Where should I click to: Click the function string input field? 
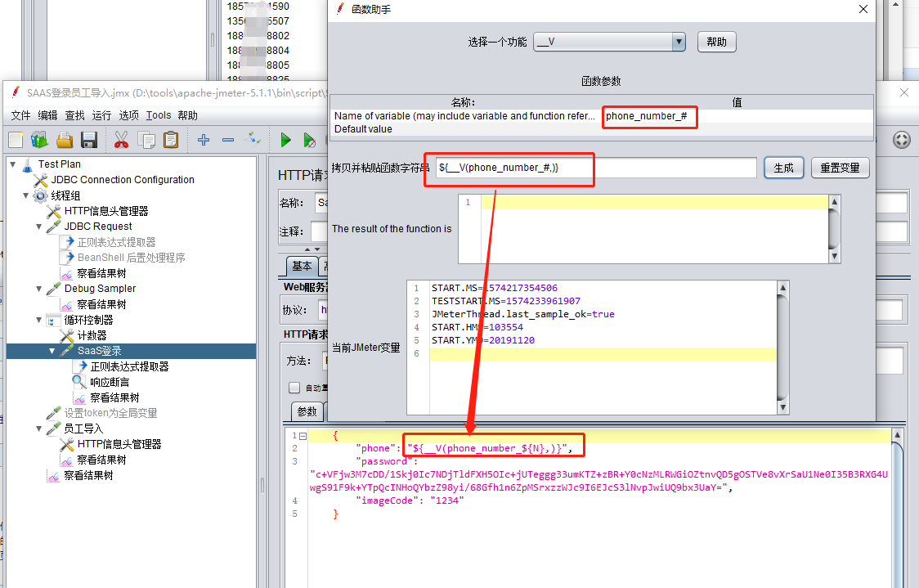(596, 168)
